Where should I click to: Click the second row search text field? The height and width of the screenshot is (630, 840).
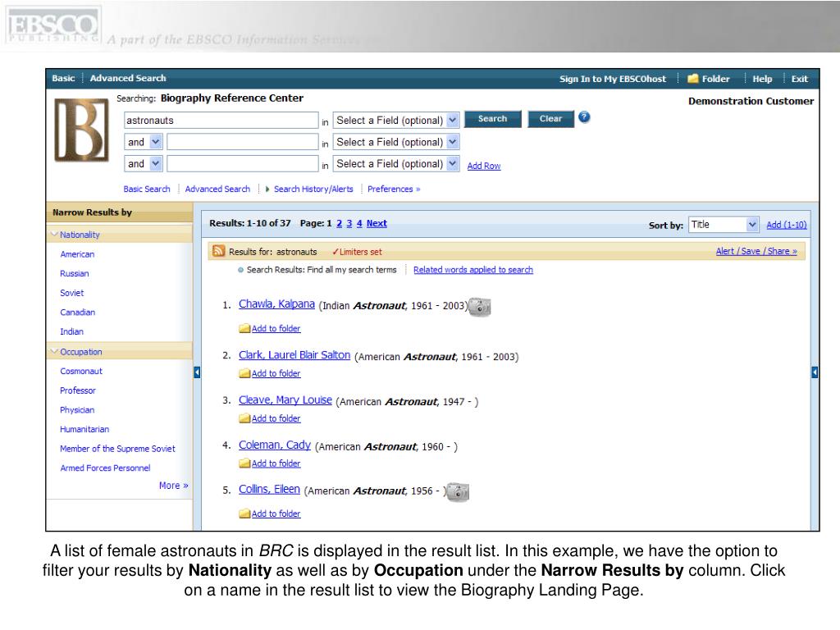pos(243,142)
